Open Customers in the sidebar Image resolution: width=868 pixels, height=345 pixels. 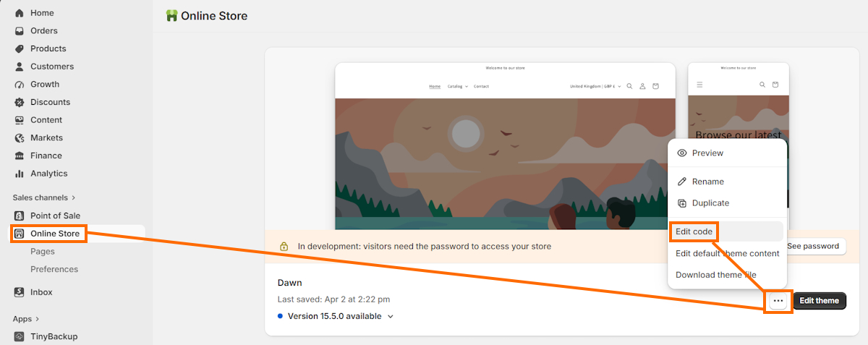pos(52,67)
